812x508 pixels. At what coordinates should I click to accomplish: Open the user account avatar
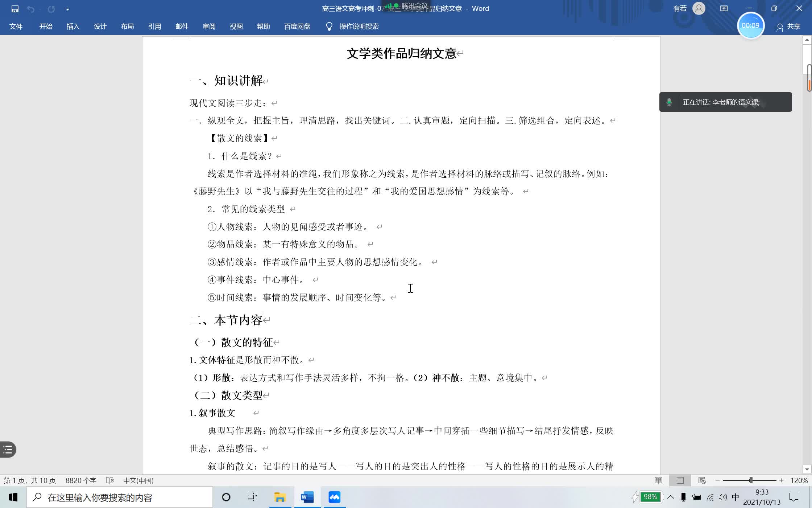(x=699, y=8)
